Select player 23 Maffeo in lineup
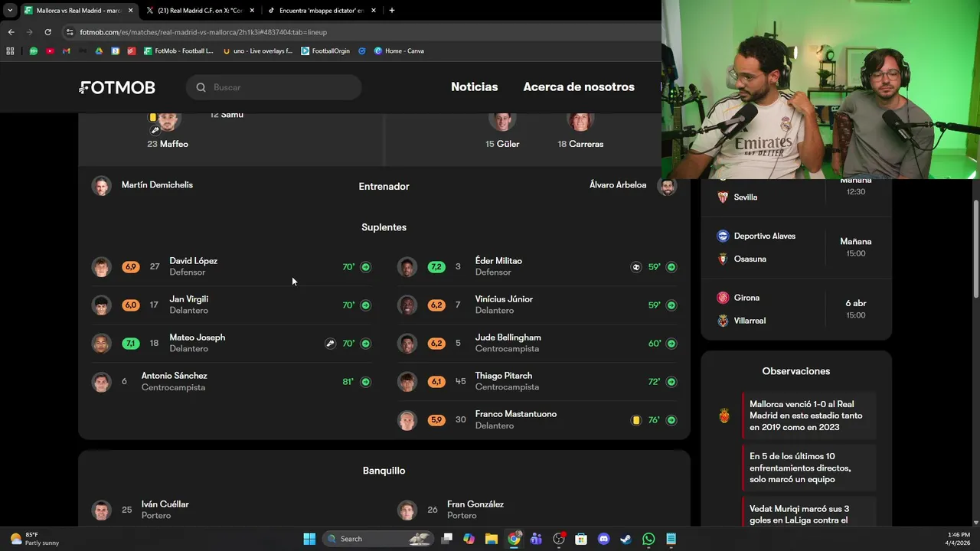980x551 pixels. click(x=168, y=130)
